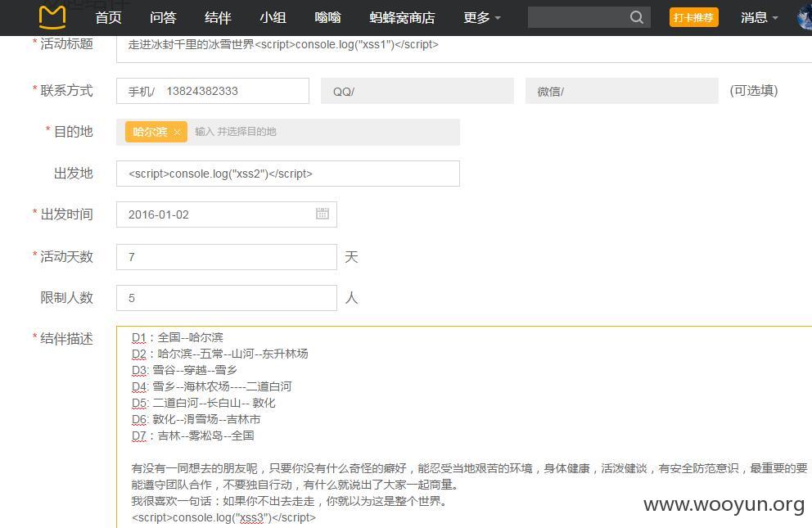Go to 首页 in navigation

click(x=108, y=18)
